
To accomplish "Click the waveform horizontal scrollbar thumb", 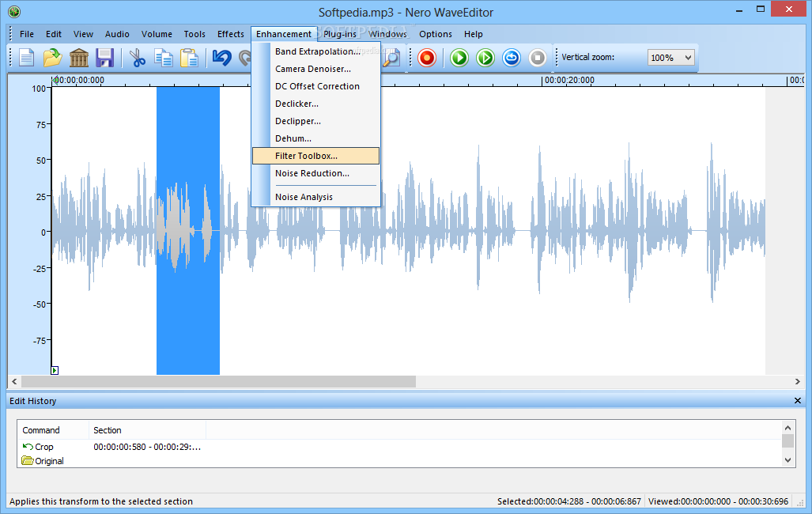I will coord(218,381).
